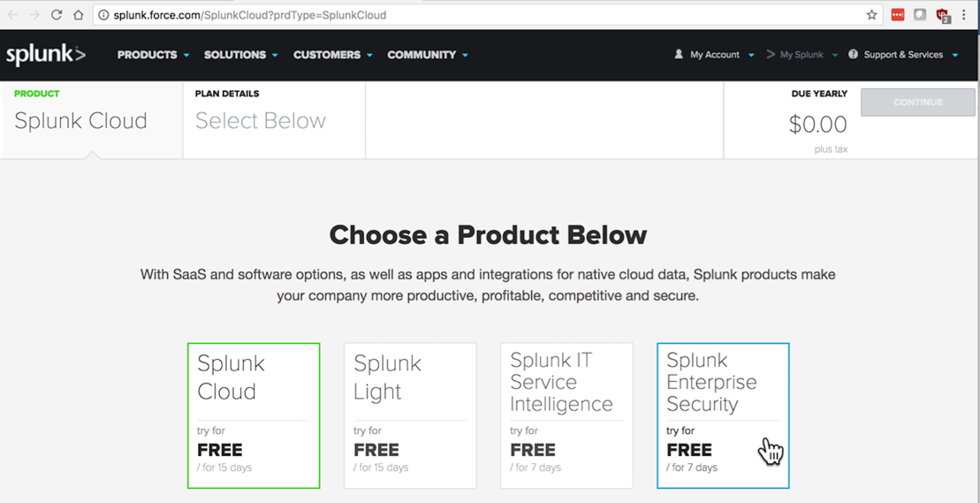The height and width of the screenshot is (503, 980).
Task: Click the Support question mark icon
Action: 853,55
